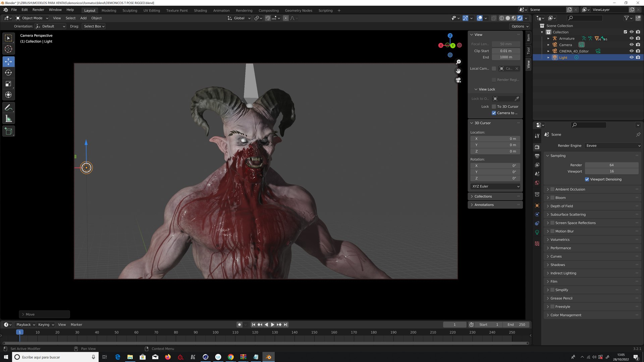The image size is (644, 362).
Task: Activate the Move tool
Action: click(x=8, y=61)
